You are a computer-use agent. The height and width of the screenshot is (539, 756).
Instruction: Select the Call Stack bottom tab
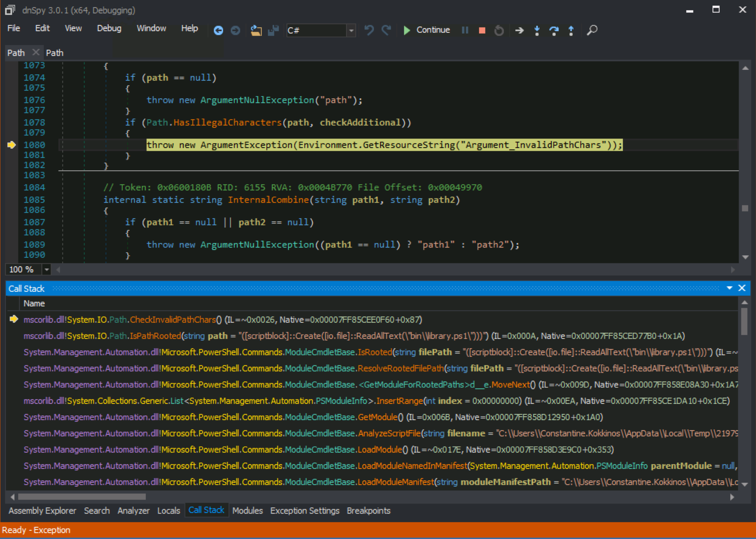point(206,510)
